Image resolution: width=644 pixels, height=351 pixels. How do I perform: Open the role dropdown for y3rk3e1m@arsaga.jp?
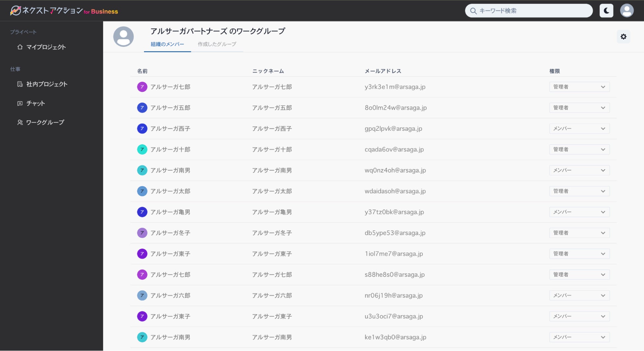(579, 87)
